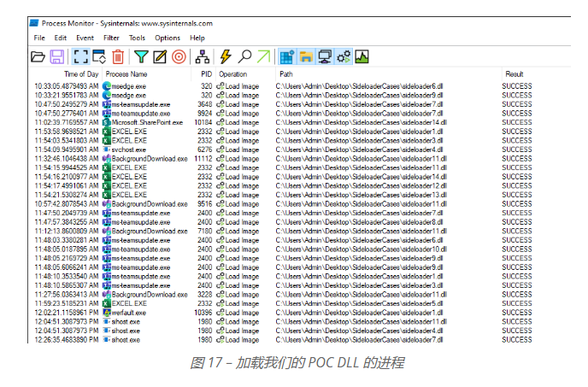
Task: Click PID 10184 cell
Action: click(x=203, y=122)
